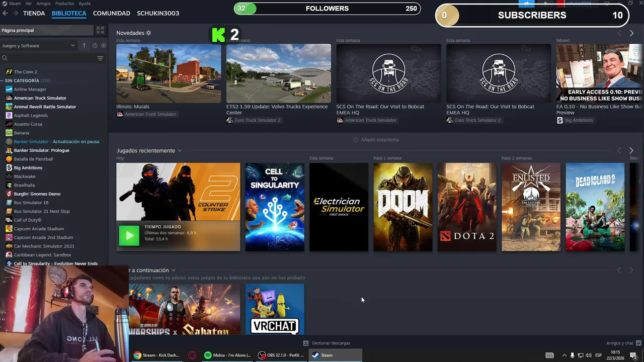
Task: Open Juegos y Software filter dropdown
Action: click(38, 45)
